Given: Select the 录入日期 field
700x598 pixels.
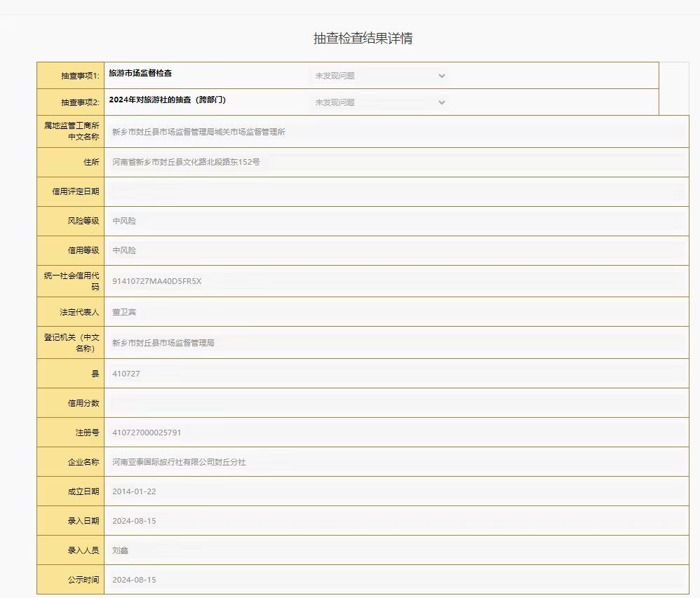Looking at the screenshot, I should pos(396,521).
